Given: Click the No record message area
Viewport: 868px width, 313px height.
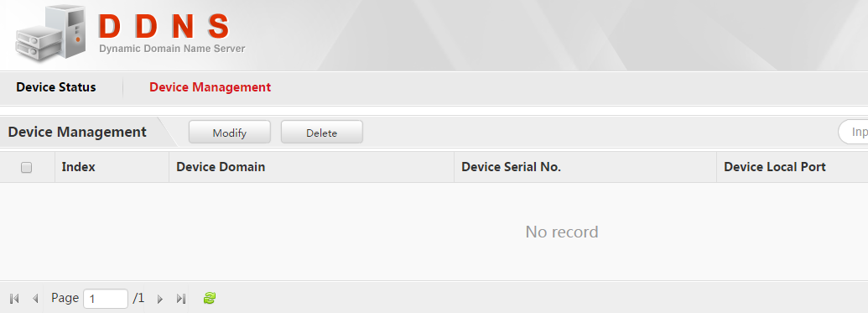Looking at the screenshot, I should pos(562,232).
